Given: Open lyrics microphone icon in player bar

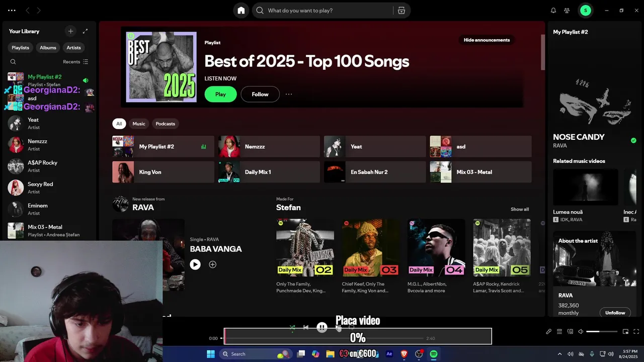Looking at the screenshot, I should point(549,332).
